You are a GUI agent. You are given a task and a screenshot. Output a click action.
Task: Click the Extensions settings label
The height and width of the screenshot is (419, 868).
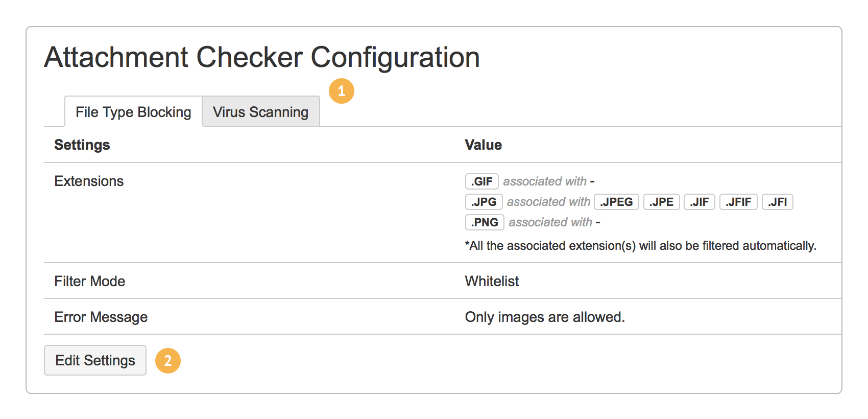[x=89, y=181]
